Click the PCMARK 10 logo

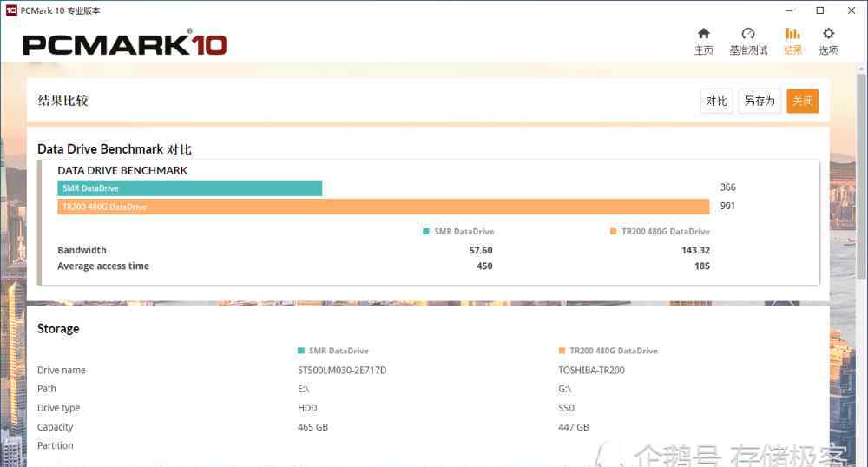[124, 44]
